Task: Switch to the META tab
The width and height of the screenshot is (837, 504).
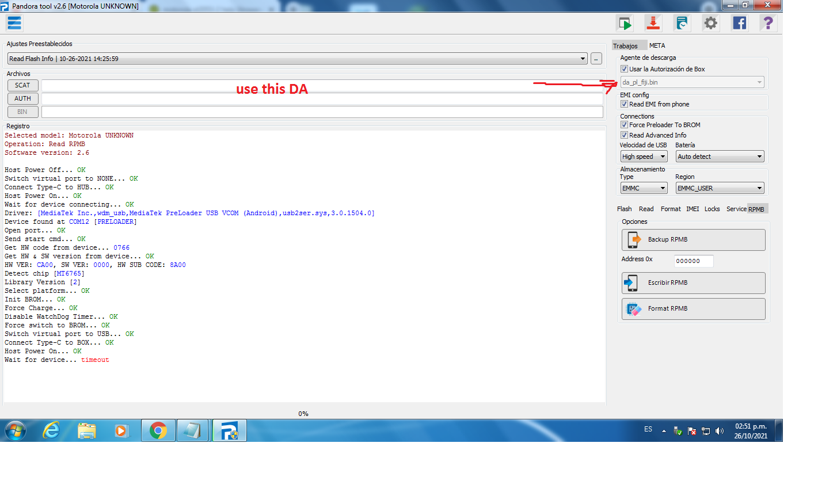Action: click(657, 46)
